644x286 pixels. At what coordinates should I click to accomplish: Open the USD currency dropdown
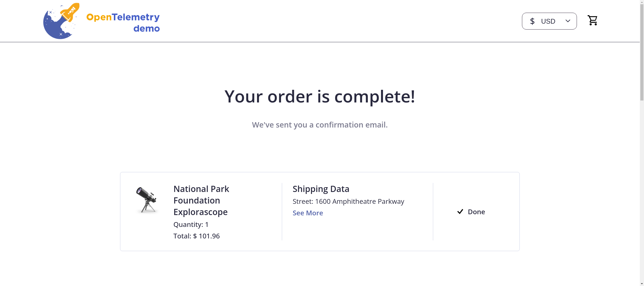pos(549,21)
